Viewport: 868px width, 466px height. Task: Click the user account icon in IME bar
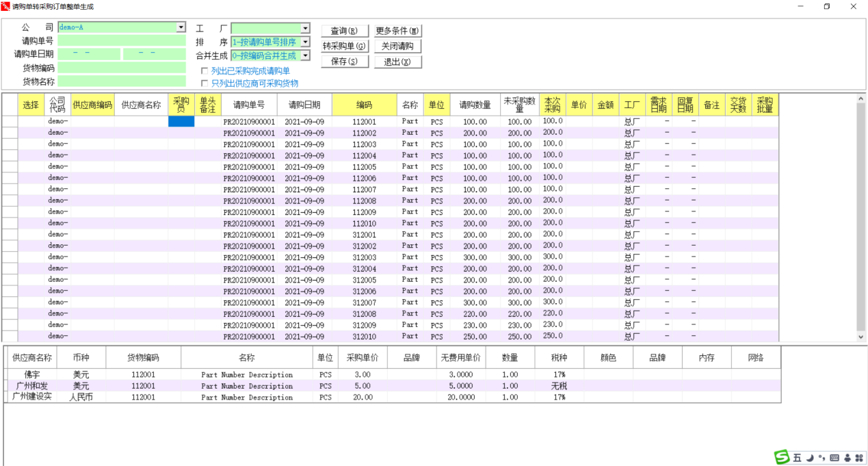[847, 458]
